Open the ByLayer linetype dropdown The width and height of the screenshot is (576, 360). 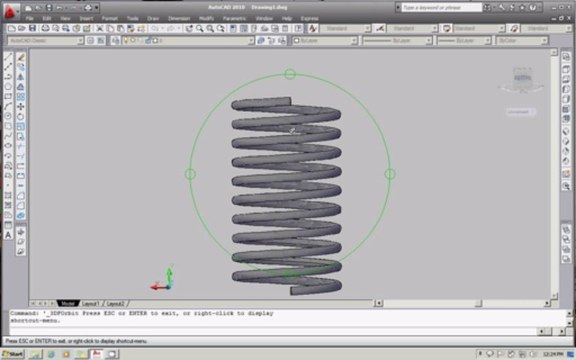tap(397, 40)
